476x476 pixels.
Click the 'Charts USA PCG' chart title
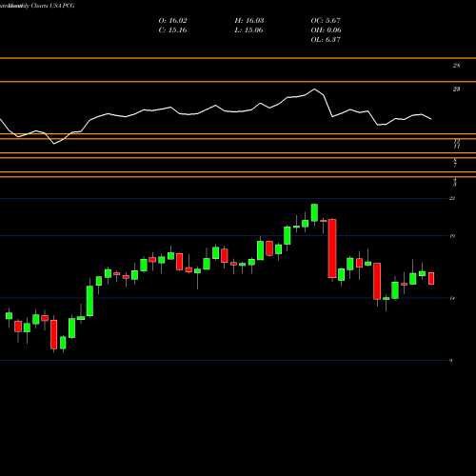53,6
